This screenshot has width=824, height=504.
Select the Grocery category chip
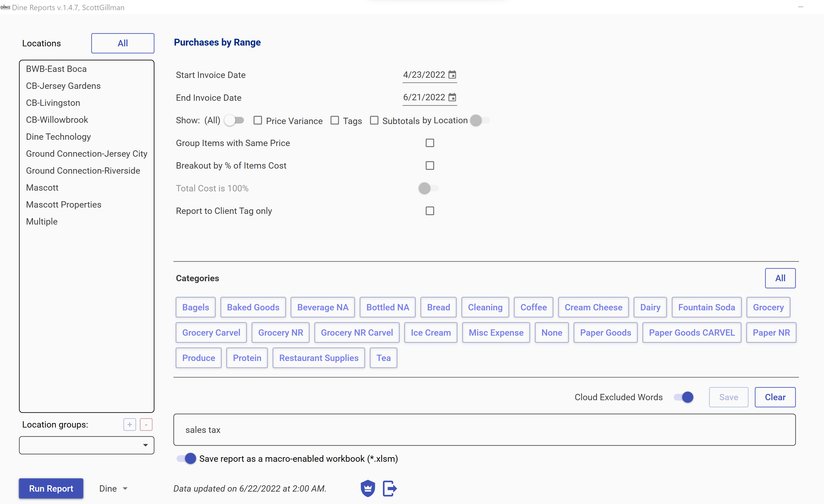pos(768,307)
